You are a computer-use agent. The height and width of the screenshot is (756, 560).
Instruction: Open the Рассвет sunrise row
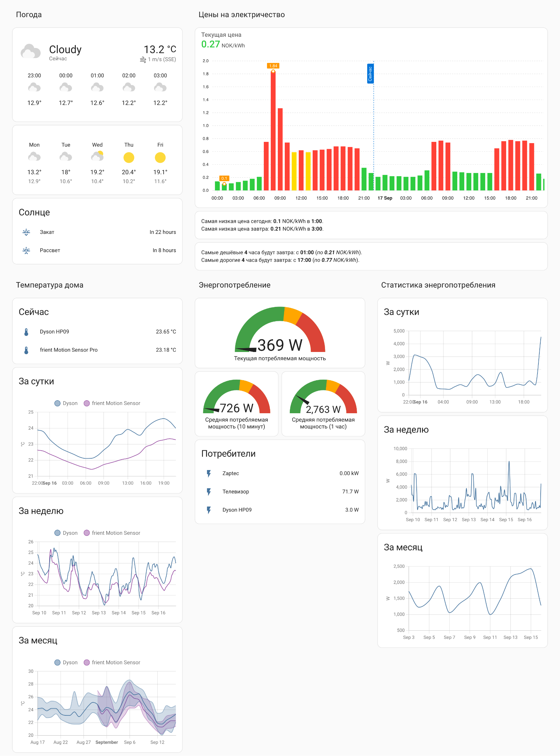[97, 250]
